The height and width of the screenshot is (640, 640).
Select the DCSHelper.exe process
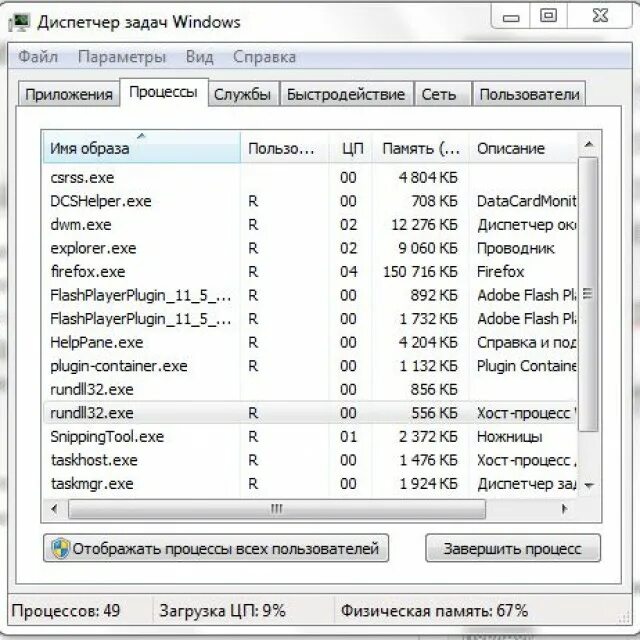tap(310, 201)
